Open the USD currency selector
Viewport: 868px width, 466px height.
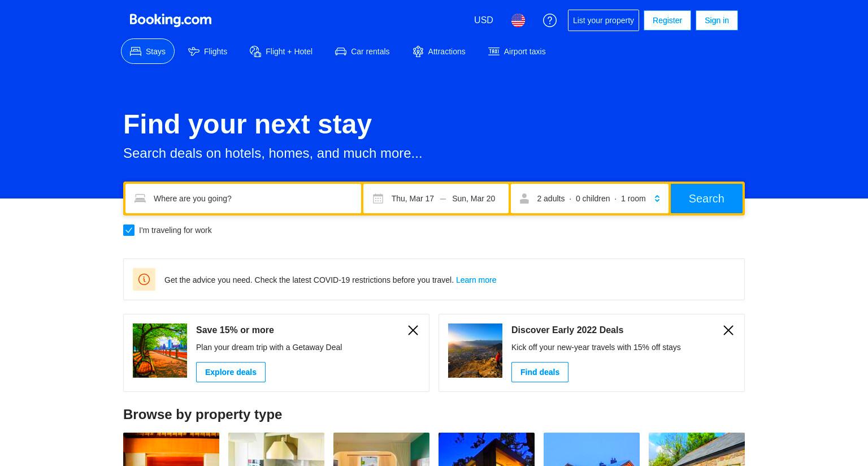click(x=484, y=20)
